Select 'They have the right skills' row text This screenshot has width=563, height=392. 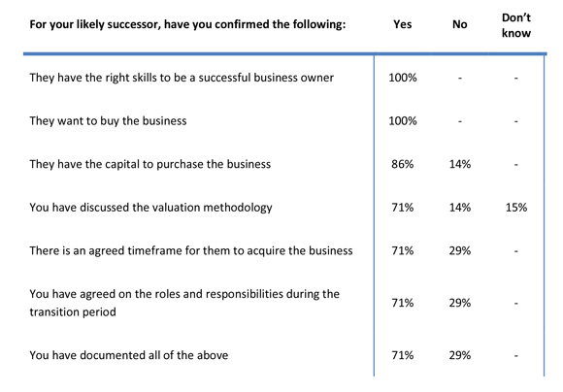tap(182, 78)
